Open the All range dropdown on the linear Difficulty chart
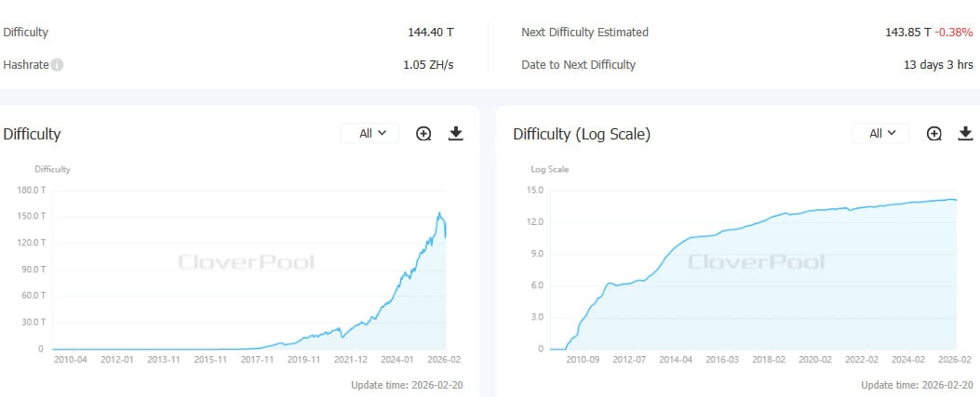The width and height of the screenshot is (980, 397). [x=369, y=134]
